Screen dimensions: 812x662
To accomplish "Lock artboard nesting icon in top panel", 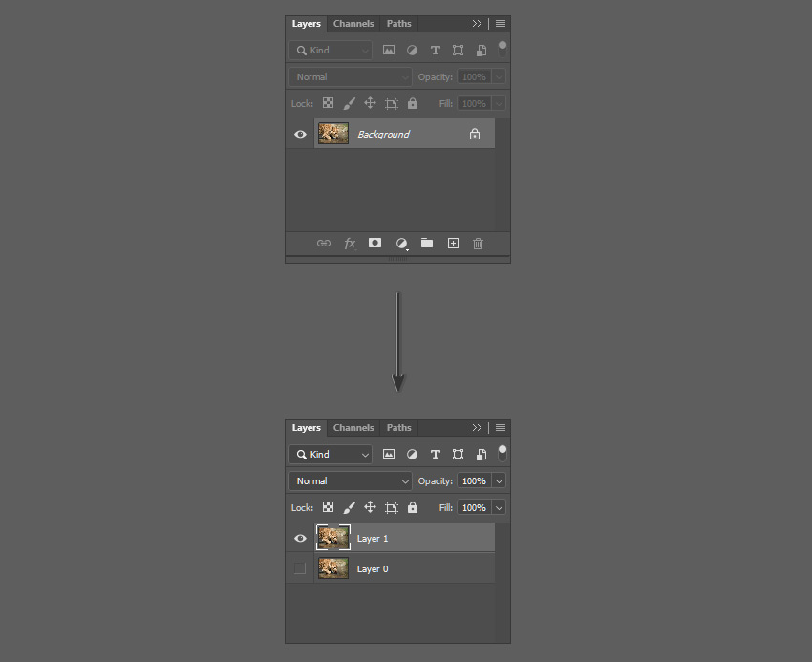I will pyautogui.click(x=392, y=103).
